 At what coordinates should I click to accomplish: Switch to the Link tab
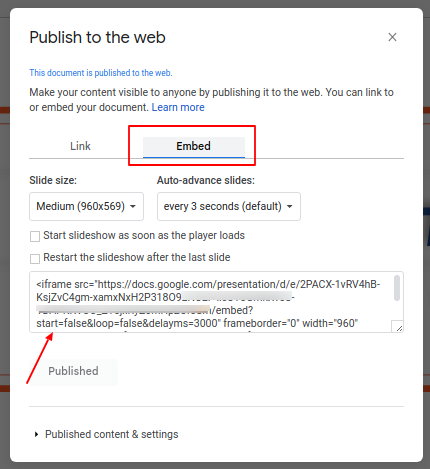tap(80, 146)
